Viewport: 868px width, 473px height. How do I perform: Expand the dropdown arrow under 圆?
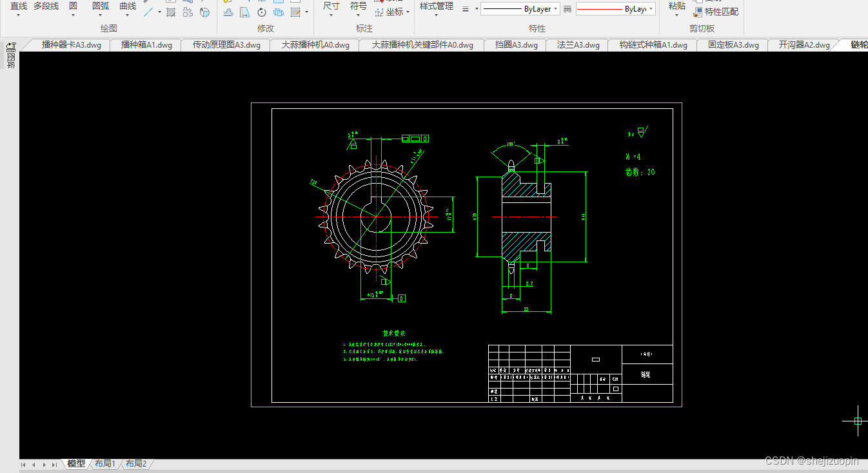click(73, 15)
